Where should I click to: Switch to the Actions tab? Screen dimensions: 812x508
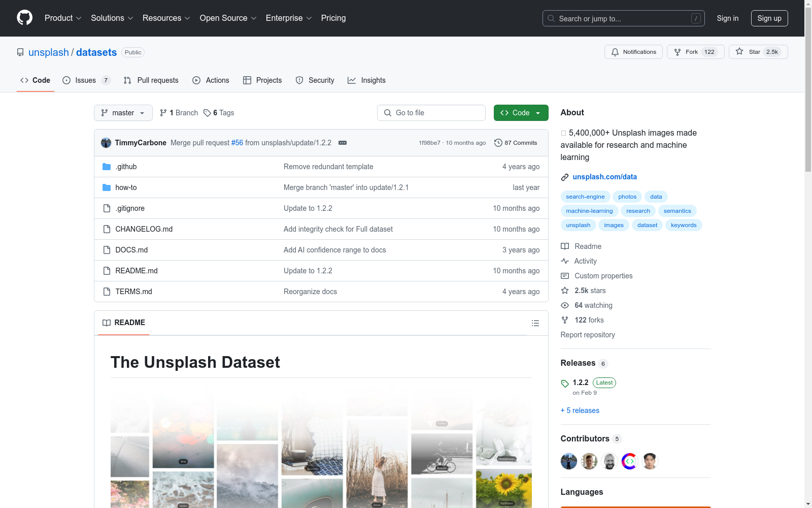tap(211, 80)
